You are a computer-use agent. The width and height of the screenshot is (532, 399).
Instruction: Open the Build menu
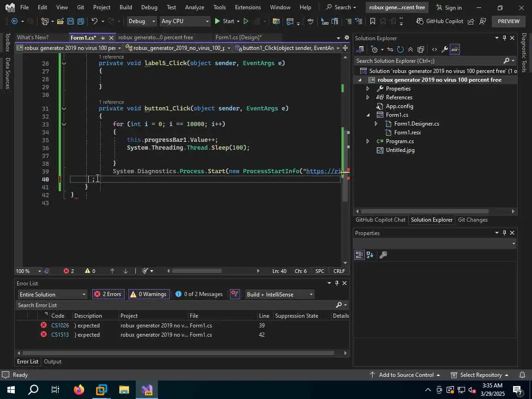126,7
